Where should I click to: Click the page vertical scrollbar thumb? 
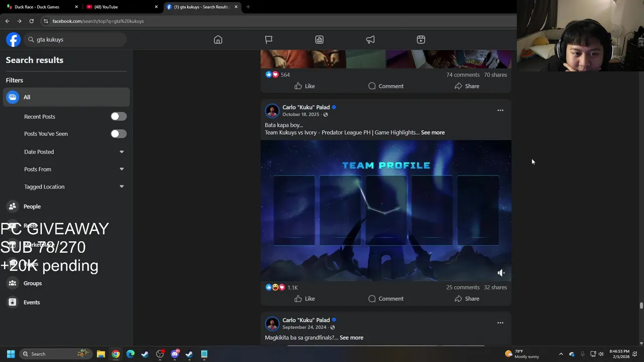coord(641,306)
